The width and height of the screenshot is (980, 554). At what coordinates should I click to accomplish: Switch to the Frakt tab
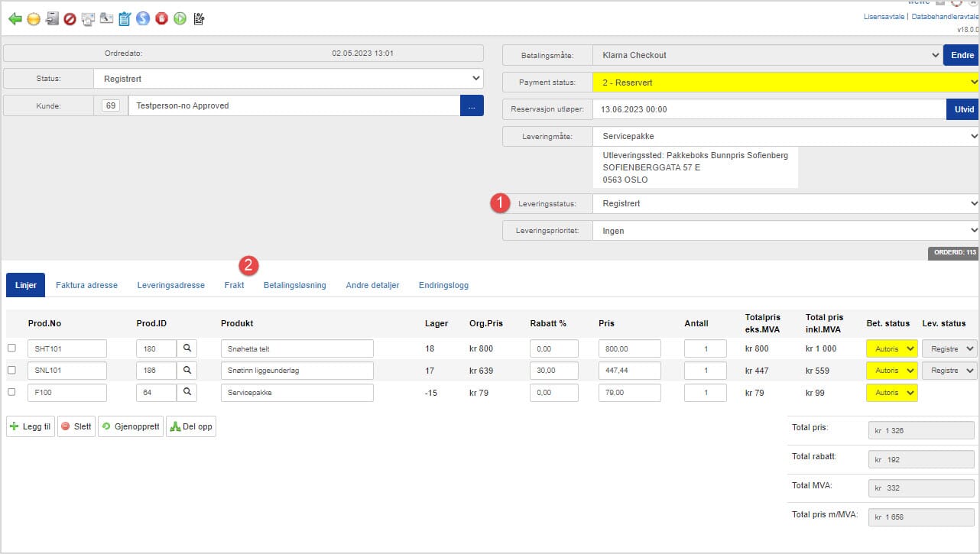pyautogui.click(x=234, y=285)
